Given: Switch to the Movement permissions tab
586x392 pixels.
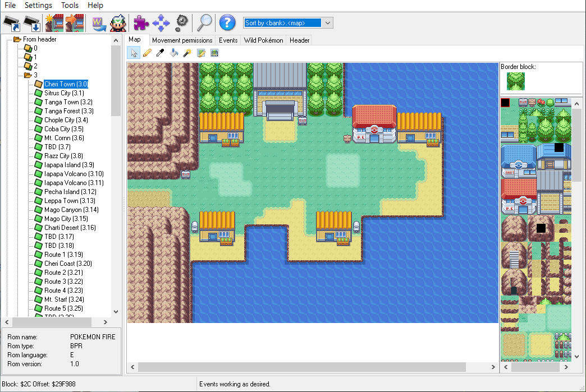Looking at the screenshot, I should [182, 40].
